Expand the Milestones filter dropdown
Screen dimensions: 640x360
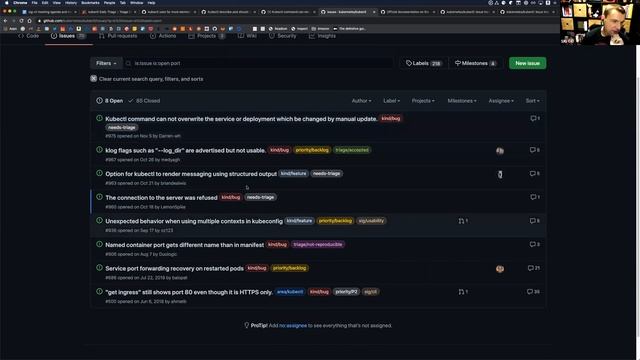[462, 100]
